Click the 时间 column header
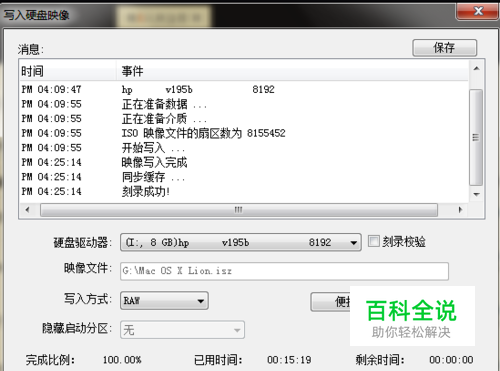The height and width of the screenshot is (371, 500). coord(68,71)
